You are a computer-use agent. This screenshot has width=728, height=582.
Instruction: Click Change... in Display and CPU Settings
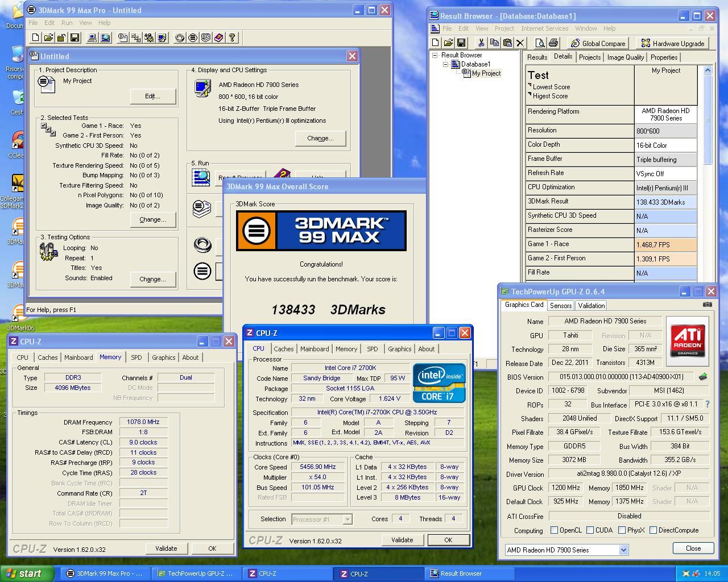[320, 138]
